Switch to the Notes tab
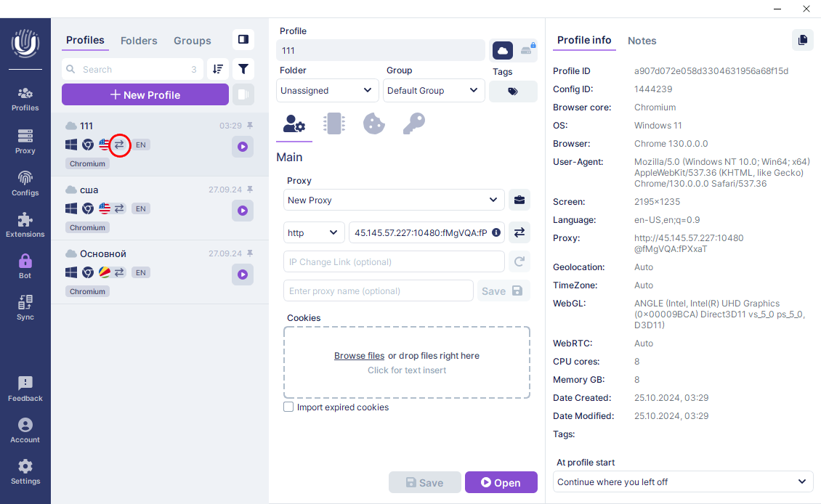821x504 pixels. coord(642,41)
